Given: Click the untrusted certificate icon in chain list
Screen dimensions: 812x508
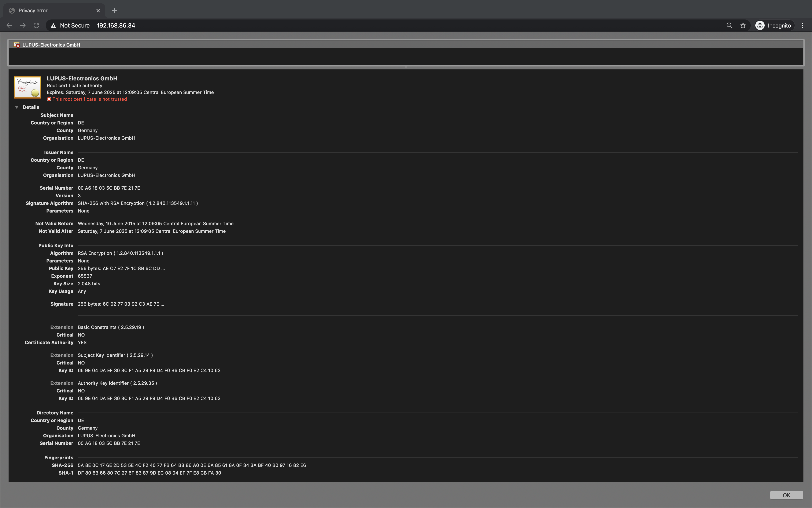Looking at the screenshot, I should [x=16, y=45].
